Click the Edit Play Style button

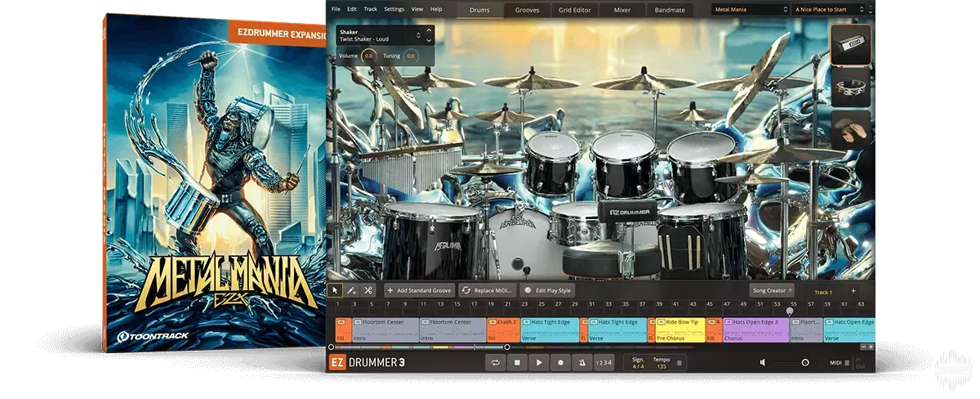click(x=548, y=290)
